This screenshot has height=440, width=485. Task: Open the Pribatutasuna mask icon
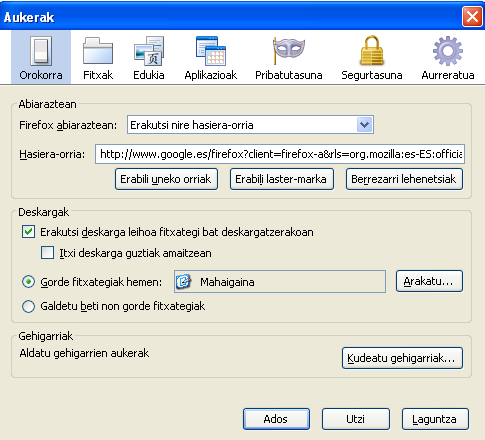[x=289, y=50]
